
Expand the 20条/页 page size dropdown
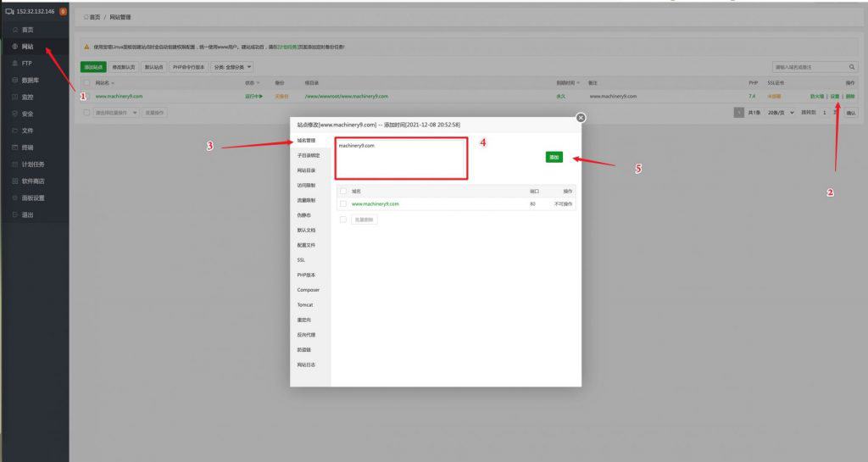pos(781,113)
